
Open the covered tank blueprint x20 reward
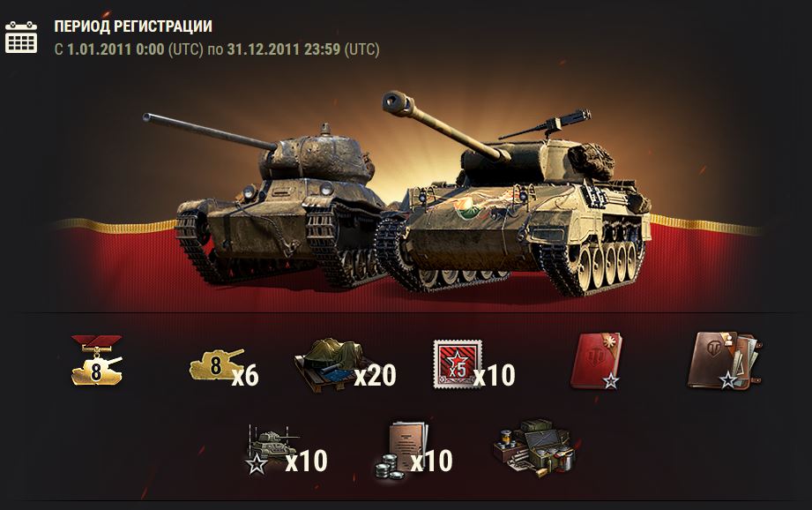[x=330, y=364]
